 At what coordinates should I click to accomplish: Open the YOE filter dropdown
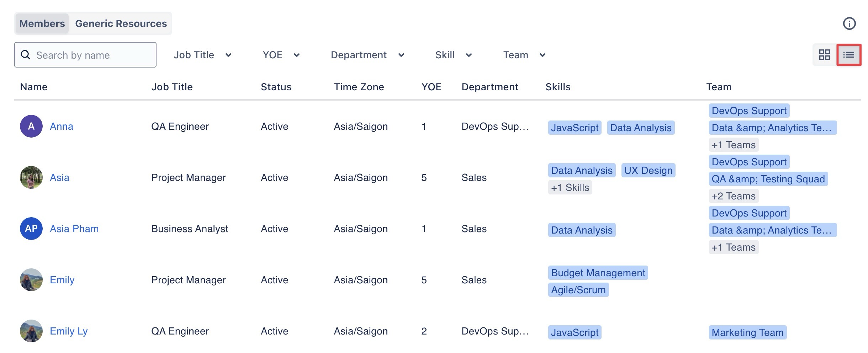click(281, 55)
